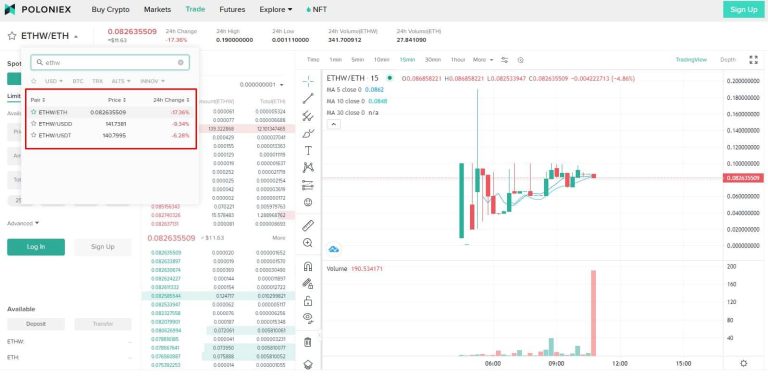Sort list by Pair column
Screen dimensions: 768x378
point(38,100)
